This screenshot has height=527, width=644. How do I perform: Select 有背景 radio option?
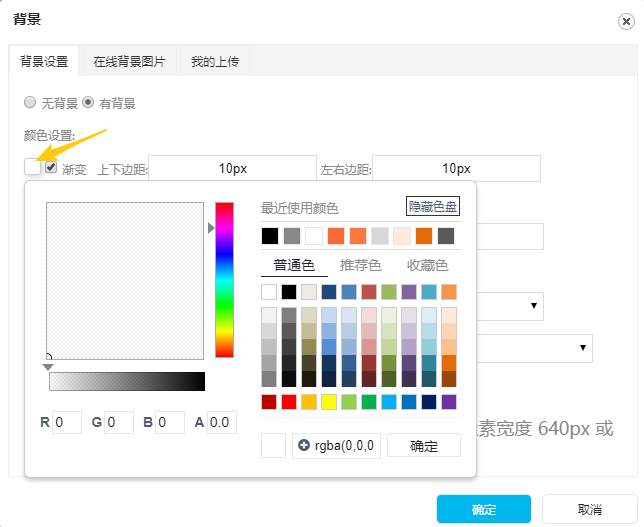click(x=88, y=102)
